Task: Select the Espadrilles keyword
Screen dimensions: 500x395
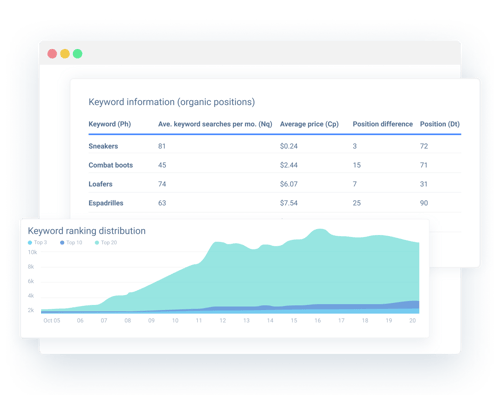Action: [x=106, y=203]
